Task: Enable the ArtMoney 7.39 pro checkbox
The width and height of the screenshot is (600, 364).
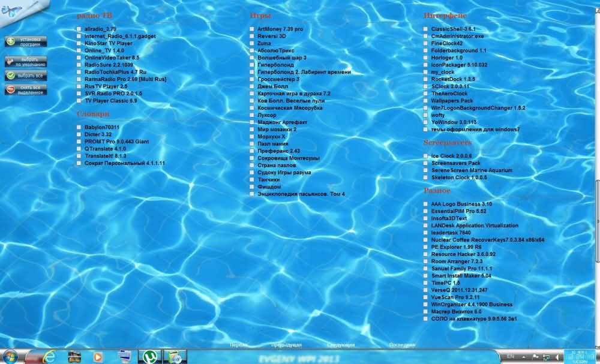Action: [253, 29]
